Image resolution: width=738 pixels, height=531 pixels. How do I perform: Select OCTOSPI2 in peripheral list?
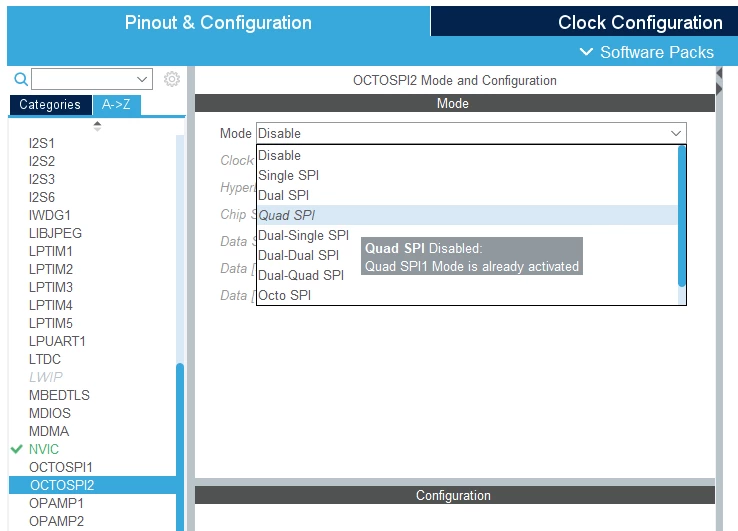92,485
